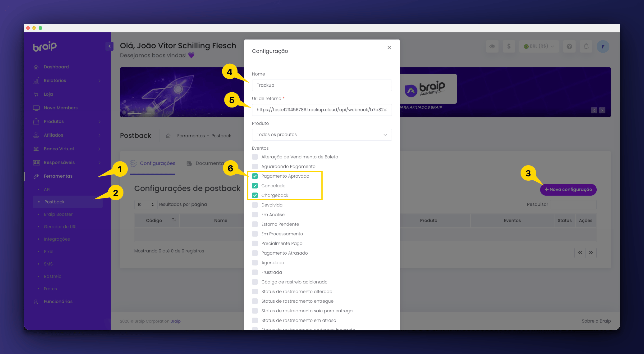Click the Url de retorno field
Viewport: 644px width, 354px height.
322,110
